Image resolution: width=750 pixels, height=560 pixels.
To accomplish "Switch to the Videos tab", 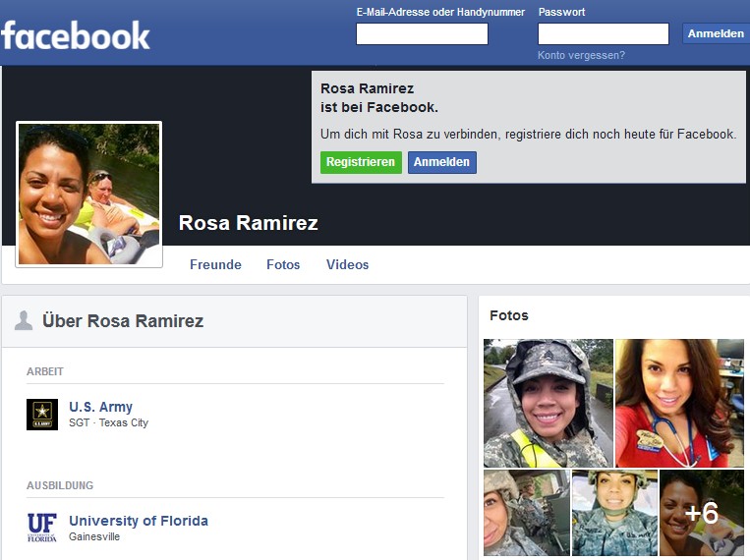I will tap(347, 264).
